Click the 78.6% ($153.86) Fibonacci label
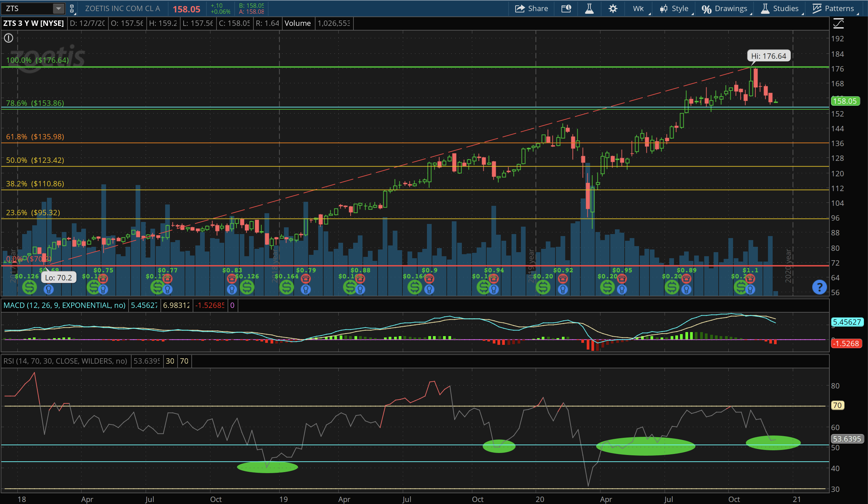 tap(35, 103)
